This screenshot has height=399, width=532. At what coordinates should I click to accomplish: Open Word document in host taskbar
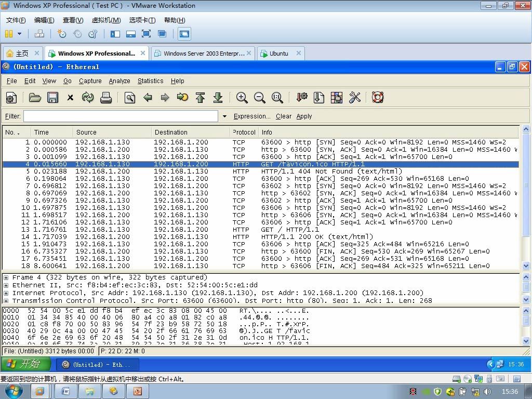tap(65, 392)
